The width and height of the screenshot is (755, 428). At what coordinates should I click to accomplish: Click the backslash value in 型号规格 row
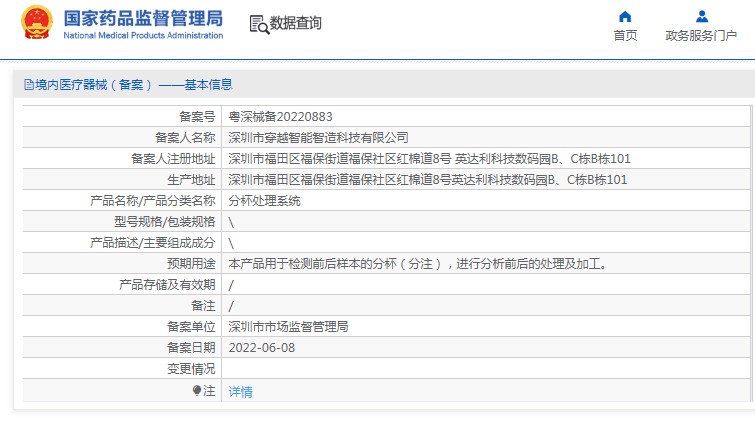click(231, 222)
